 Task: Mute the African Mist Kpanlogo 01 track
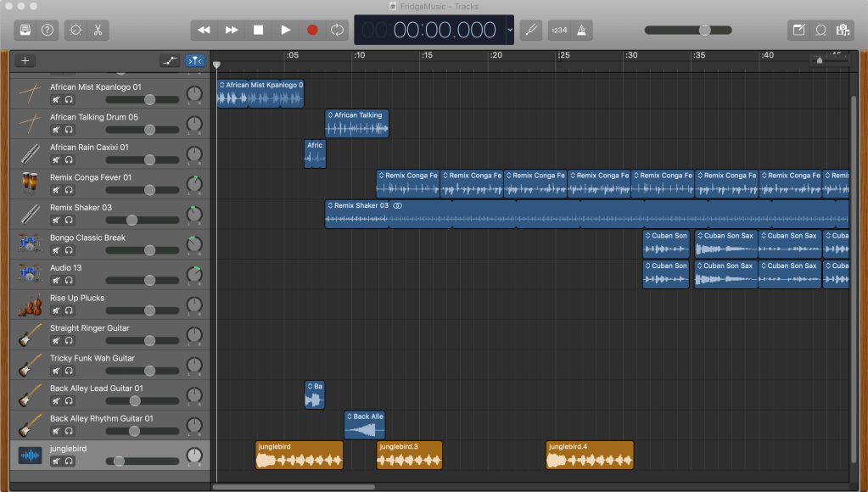(56, 100)
